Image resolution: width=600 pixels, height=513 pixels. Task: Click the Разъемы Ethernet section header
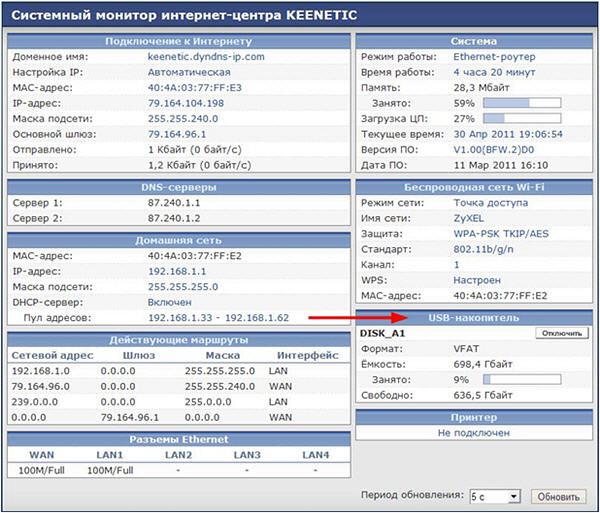178,440
